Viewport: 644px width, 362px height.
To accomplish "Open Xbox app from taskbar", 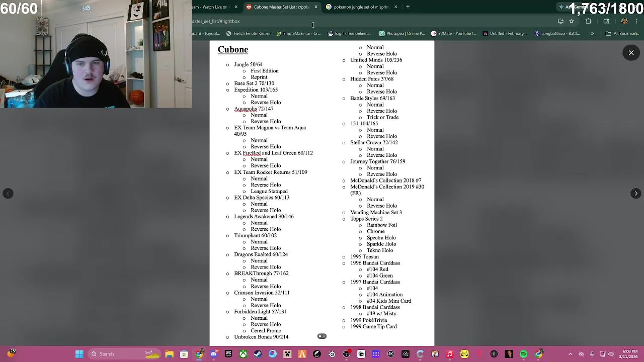I will coord(243,354).
